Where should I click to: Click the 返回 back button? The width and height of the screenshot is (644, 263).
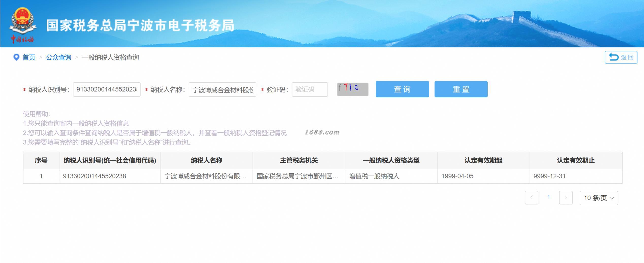pyautogui.click(x=621, y=57)
